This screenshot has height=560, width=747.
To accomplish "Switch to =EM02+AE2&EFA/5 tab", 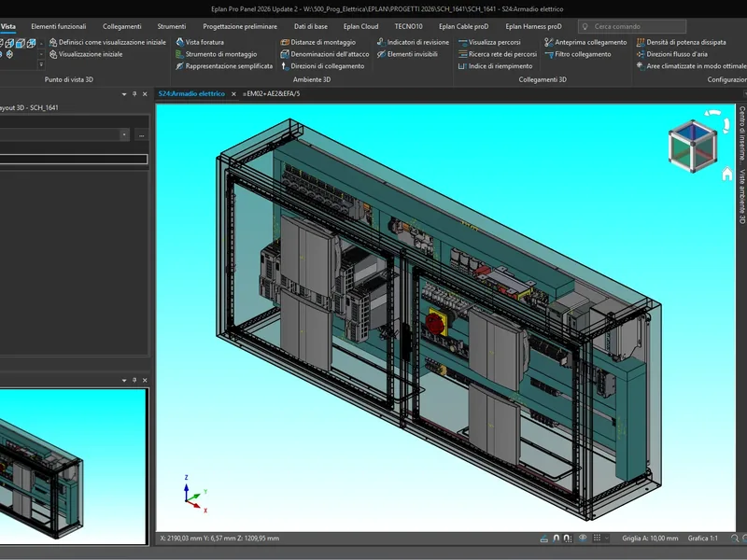I will [x=271, y=94].
